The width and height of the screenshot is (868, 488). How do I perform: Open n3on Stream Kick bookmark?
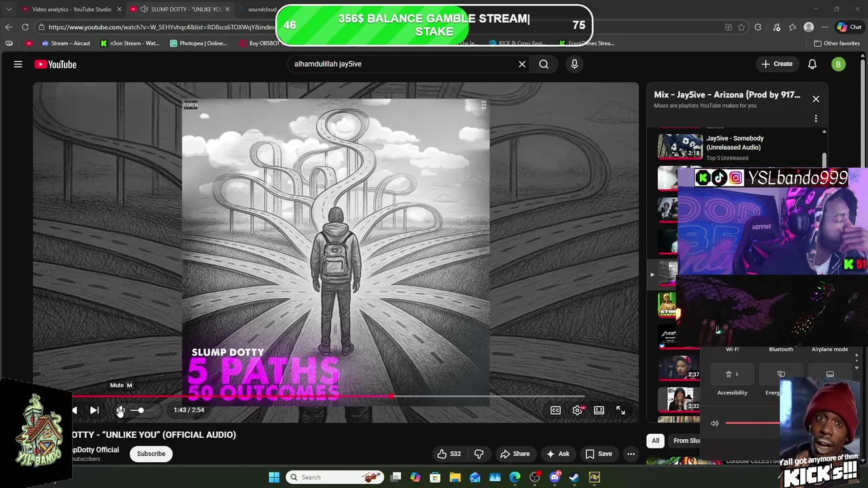pyautogui.click(x=130, y=43)
